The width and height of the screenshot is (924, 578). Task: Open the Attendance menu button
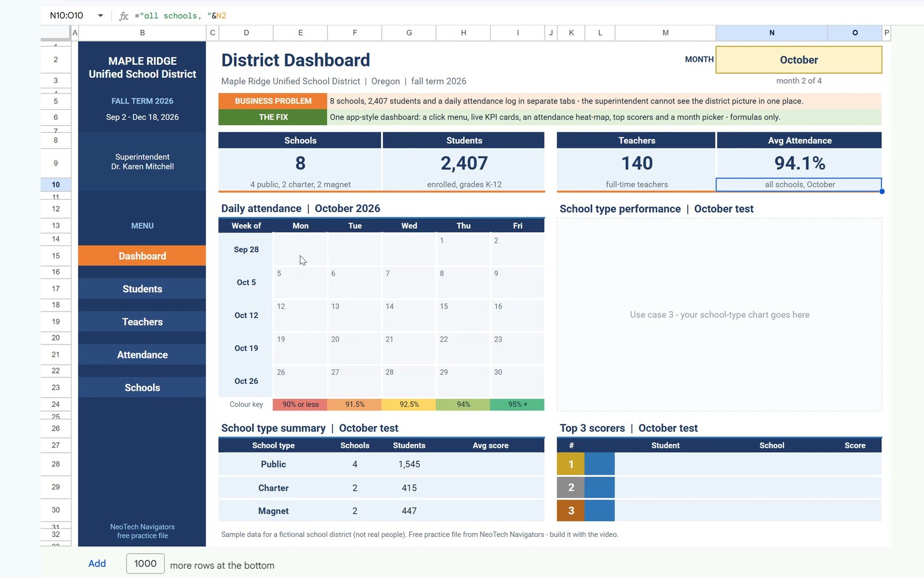[x=142, y=355]
